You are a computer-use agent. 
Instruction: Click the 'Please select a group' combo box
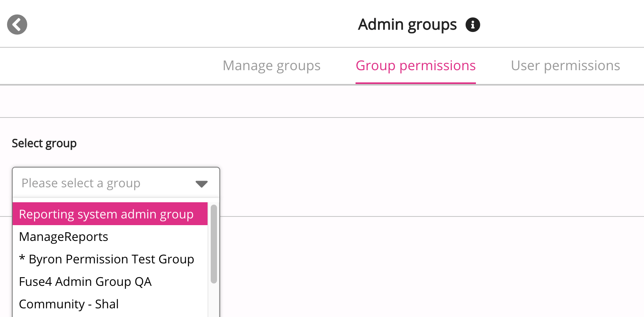107,183
